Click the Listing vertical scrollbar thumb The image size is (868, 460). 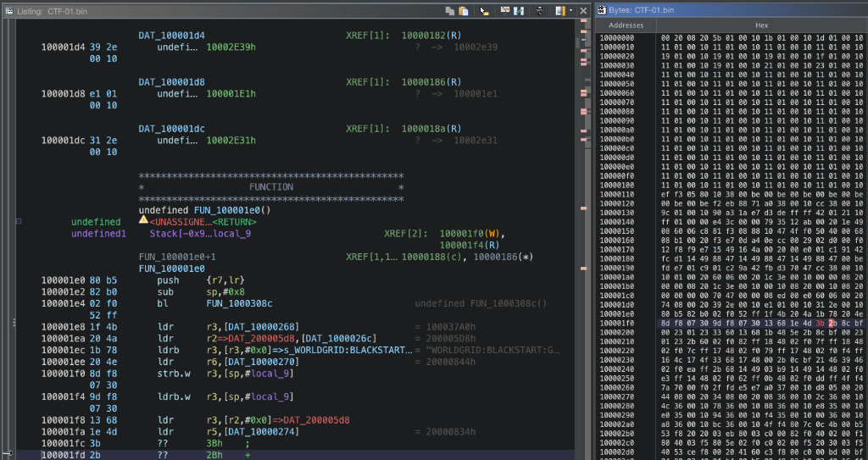pos(579,42)
